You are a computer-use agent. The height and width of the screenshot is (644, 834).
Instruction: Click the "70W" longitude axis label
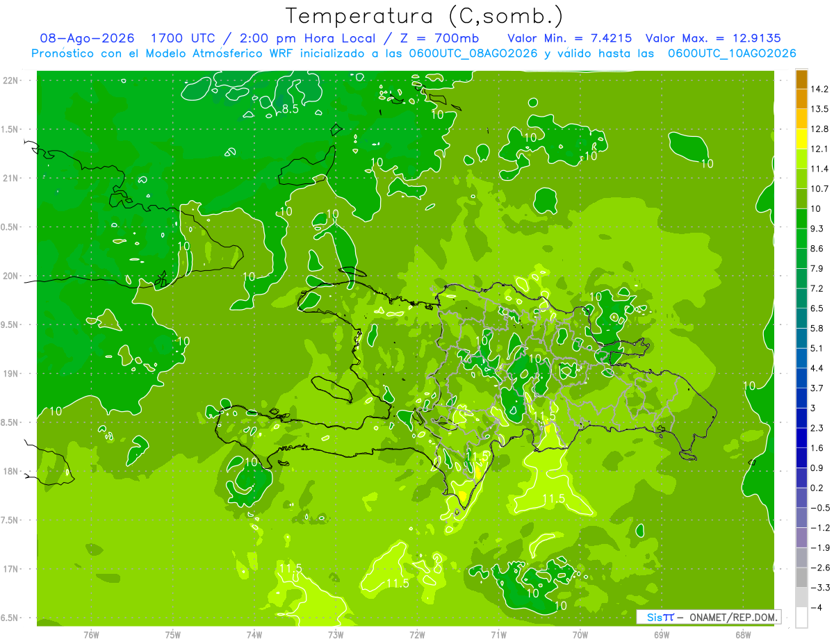580,635
